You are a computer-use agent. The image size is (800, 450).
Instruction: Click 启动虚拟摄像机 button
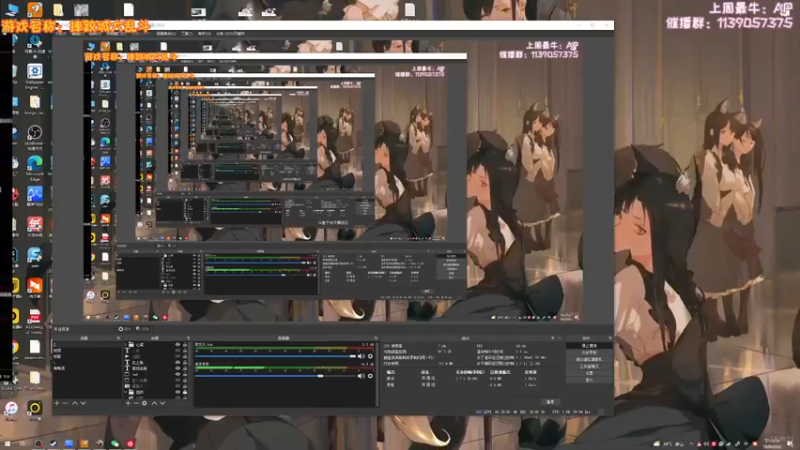click(x=589, y=359)
